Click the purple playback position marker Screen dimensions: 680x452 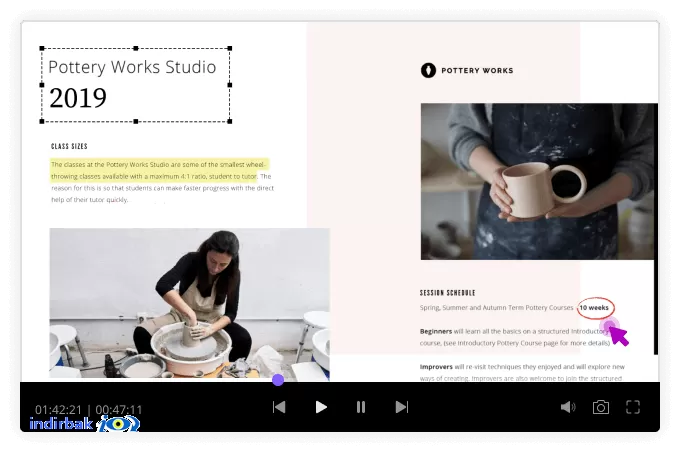(278, 380)
